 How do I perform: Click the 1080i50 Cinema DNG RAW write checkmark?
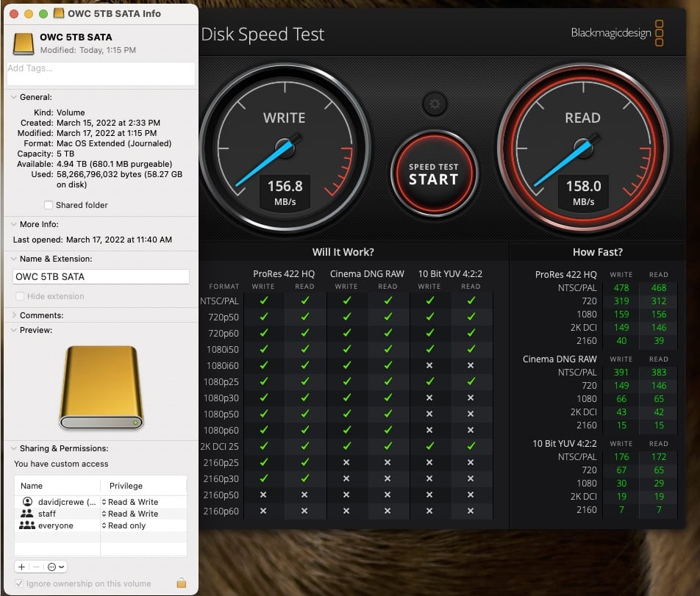tap(347, 349)
